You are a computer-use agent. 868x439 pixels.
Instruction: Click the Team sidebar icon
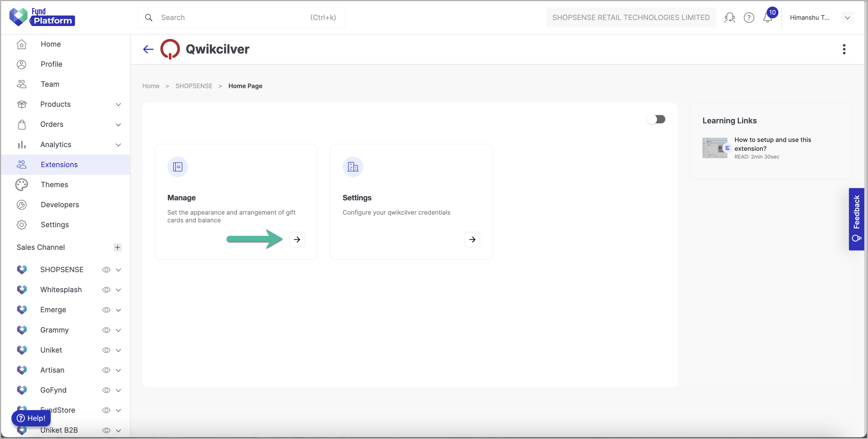tap(21, 84)
